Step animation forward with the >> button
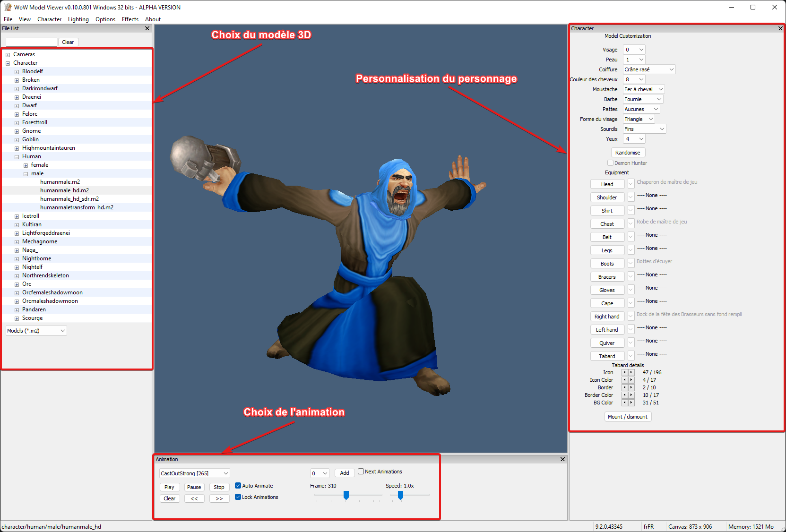Screen dimensions: 786x532 click(x=219, y=498)
